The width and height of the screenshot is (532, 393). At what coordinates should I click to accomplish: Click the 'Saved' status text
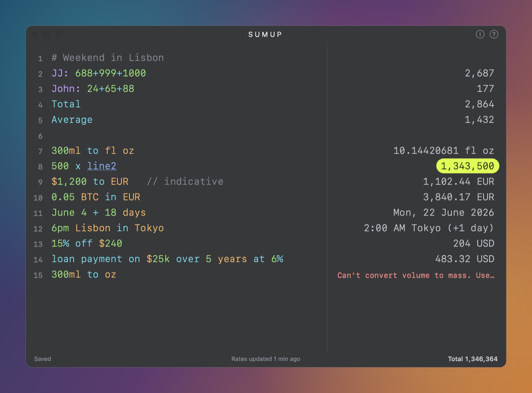(x=43, y=359)
